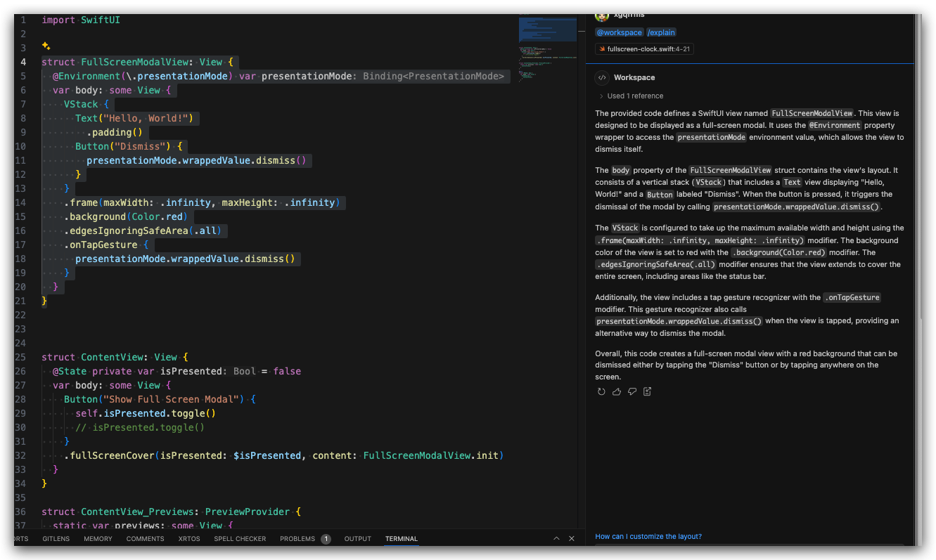Screen dimensions: 936x560
Task: Close the bottom panel with the X icon
Action: 572,538
